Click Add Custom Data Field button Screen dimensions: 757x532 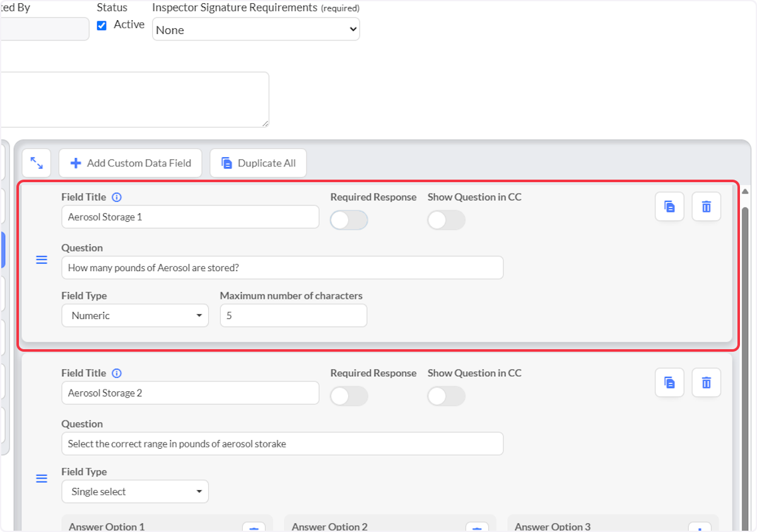click(130, 163)
